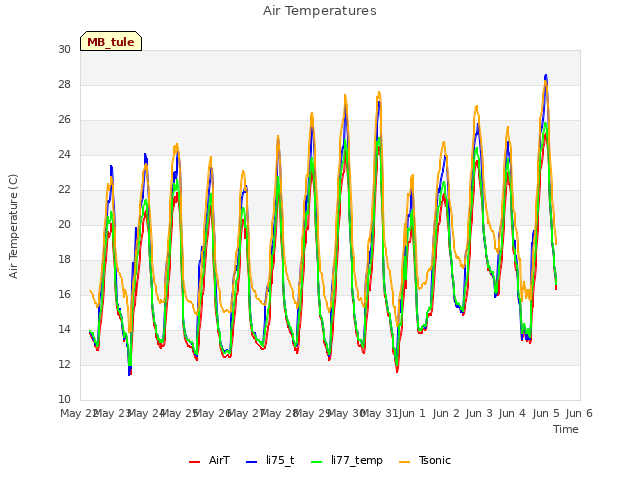
Task: Click the Jun 4 date tick label
Action: tap(513, 413)
